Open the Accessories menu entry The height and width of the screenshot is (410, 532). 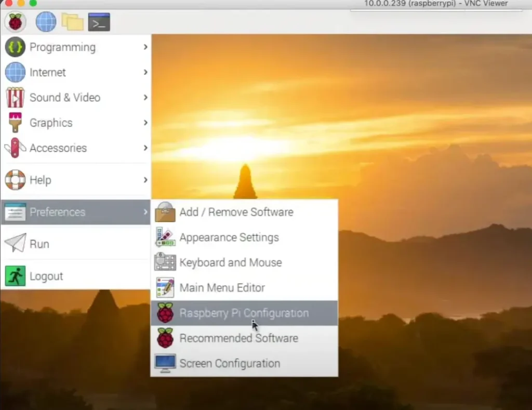76,148
